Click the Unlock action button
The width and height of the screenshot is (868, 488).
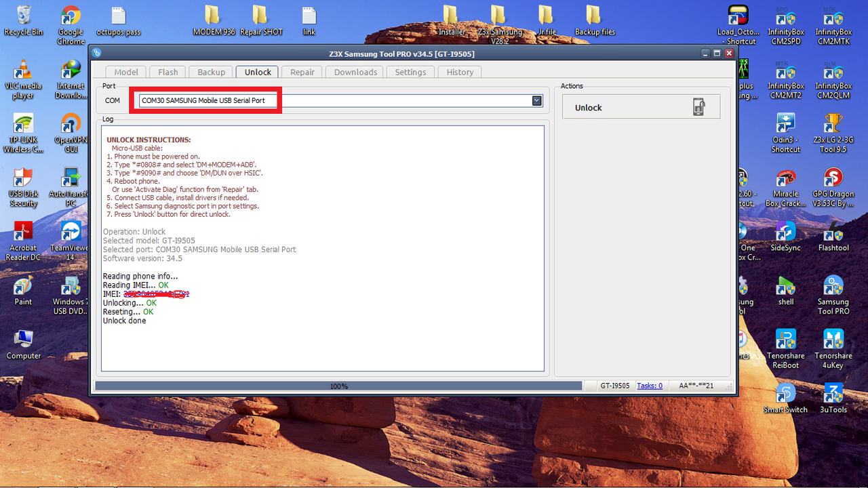coord(642,107)
